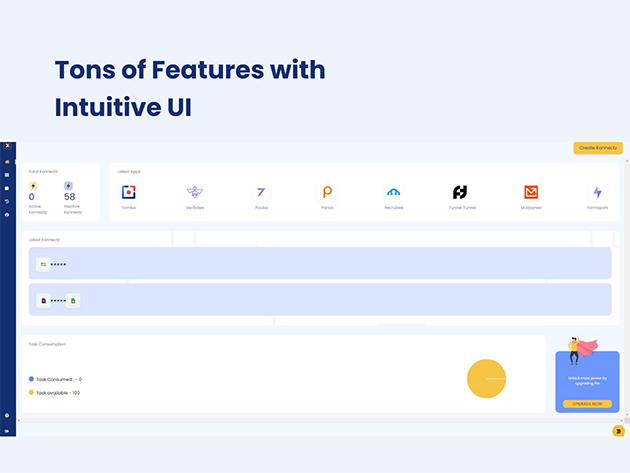This screenshot has width=630, height=473.
Task: Go to Home in the sidebar
Action: (7, 162)
